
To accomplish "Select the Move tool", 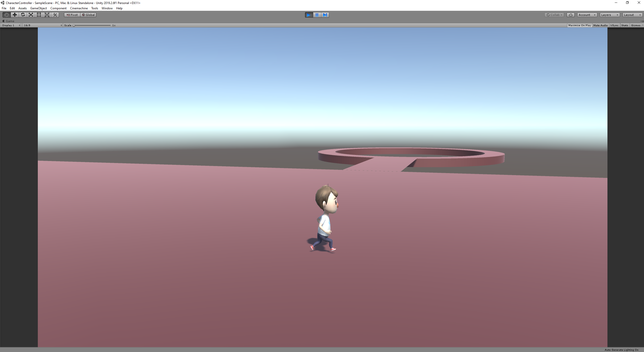I will coord(15,15).
